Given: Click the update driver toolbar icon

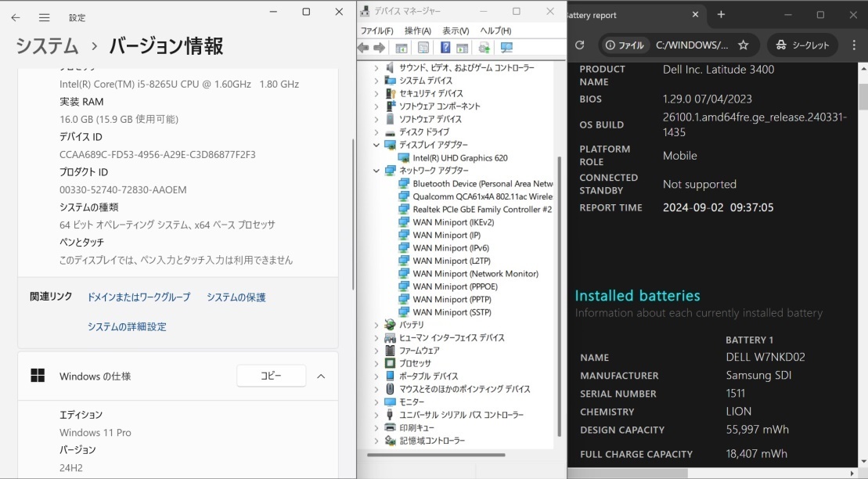Looking at the screenshot, I should [484, 48].
